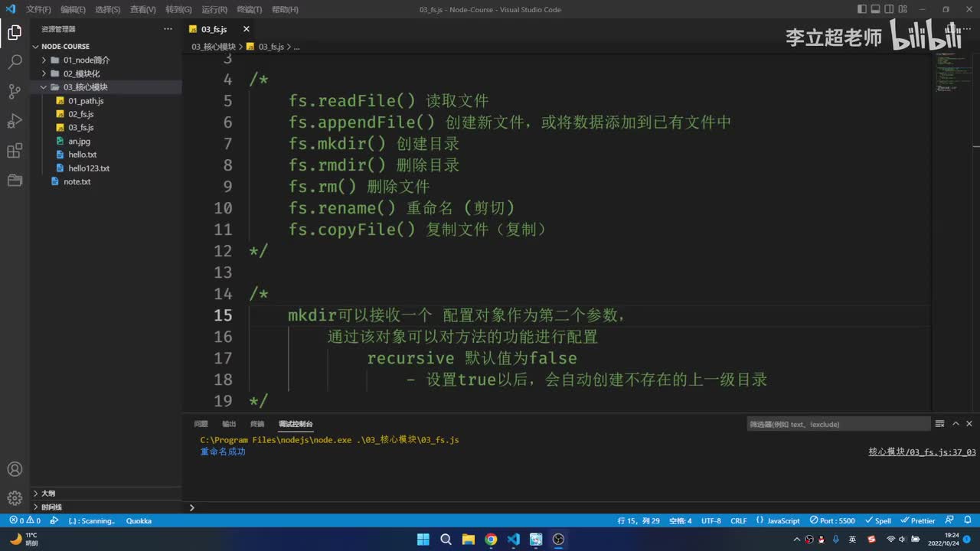Open the Accounts icon in activity bar
Image resolution: width=980 pixels, height=551 pixels.
tap(15, 469)
